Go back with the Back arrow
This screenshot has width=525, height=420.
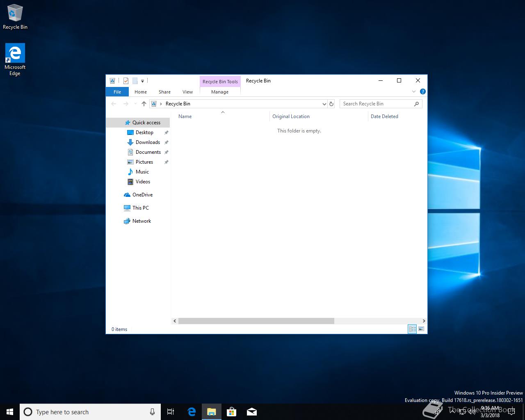pos(114,104)
